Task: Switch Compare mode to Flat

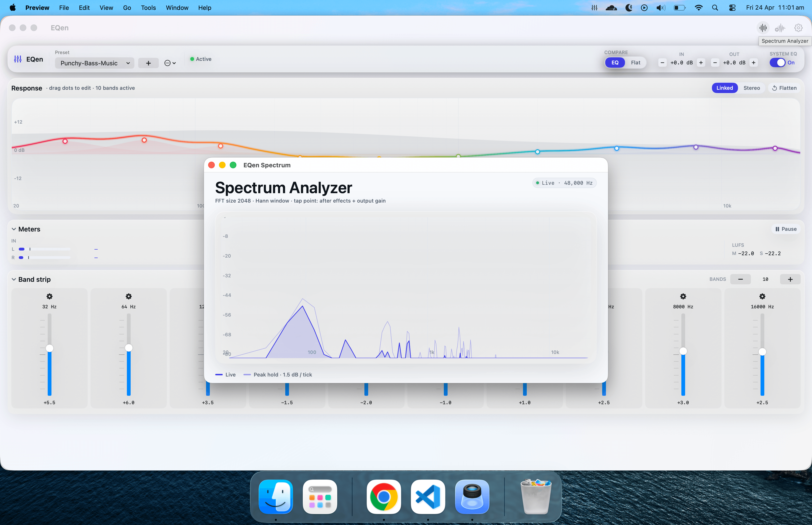Action: pyautogui.click(x=635, y=62)
